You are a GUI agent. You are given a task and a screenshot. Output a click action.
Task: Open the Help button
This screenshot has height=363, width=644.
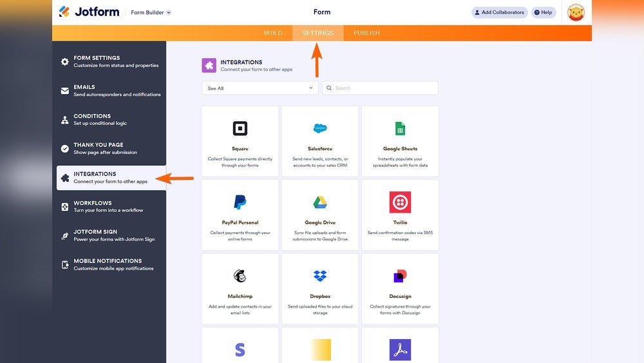pyautogui.click(x=544, y=12)
